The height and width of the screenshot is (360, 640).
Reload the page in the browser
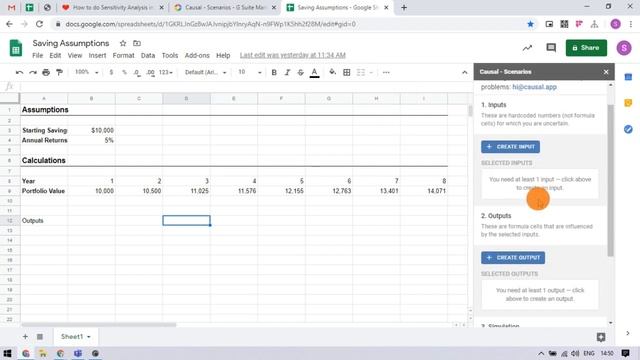39,24
